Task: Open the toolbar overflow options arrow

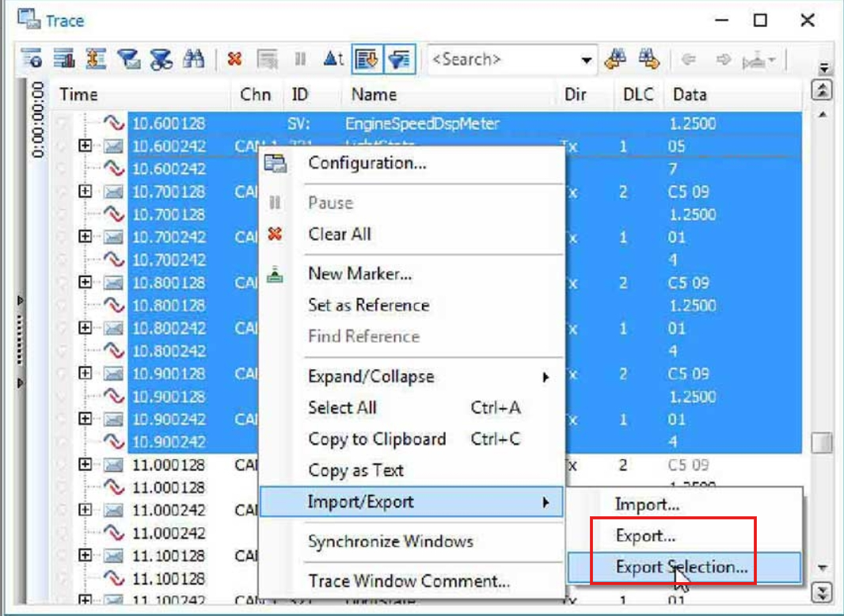Action: (823, 68)
